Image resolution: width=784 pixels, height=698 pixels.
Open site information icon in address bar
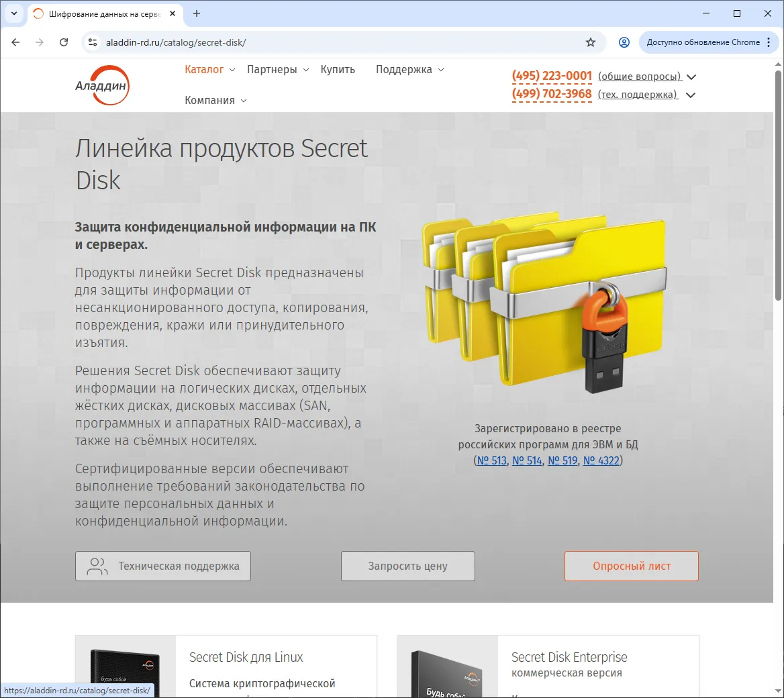tap(93, 42)
